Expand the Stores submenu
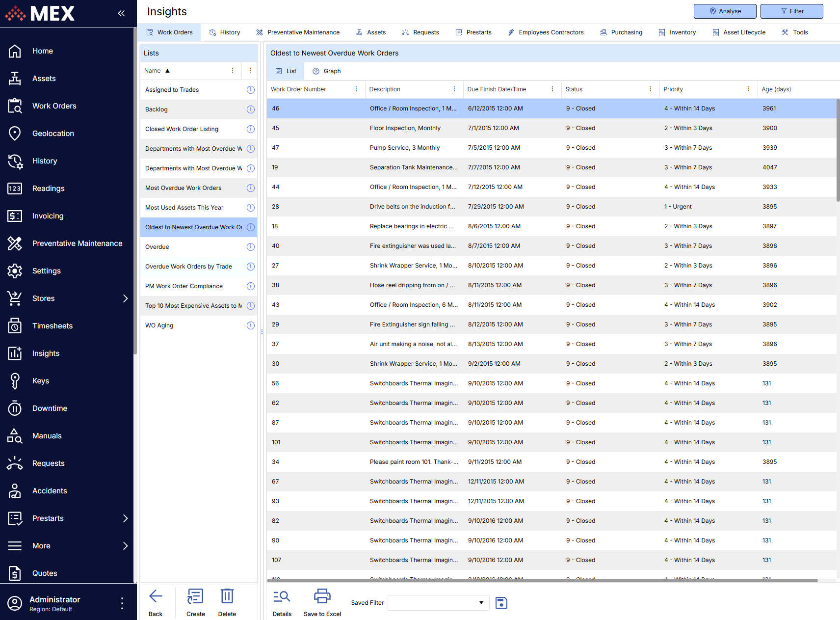This screenshot has height=620, width=840. (x=125, y=298)
